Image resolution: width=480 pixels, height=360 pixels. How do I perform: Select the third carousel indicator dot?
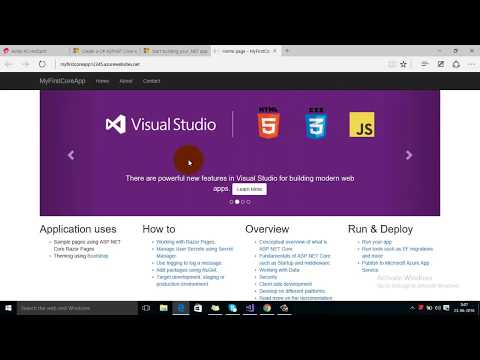(243, 202)
